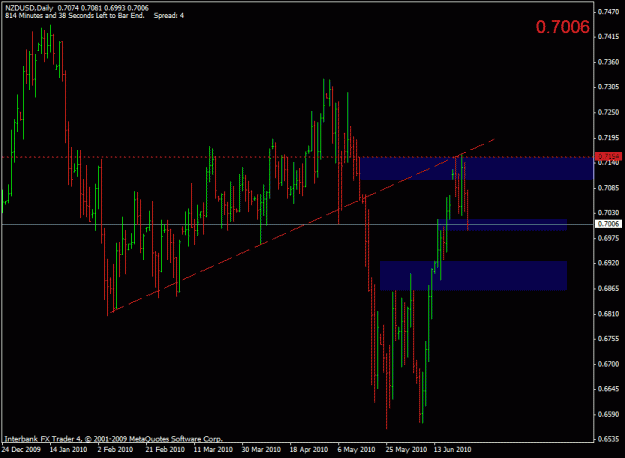Click the 0.7085 price axis label
Image resolution: width=625 pixels, height=458 pixels.
click(x=608, y=188)
